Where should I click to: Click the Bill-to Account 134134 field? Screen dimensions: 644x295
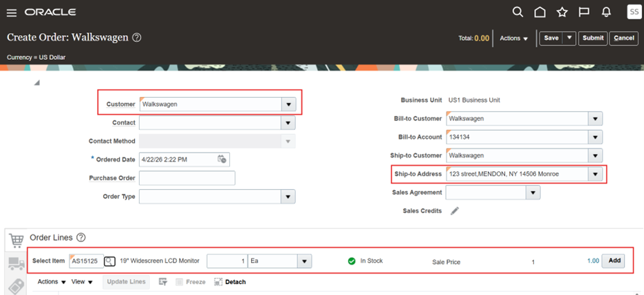coord(517,137)
